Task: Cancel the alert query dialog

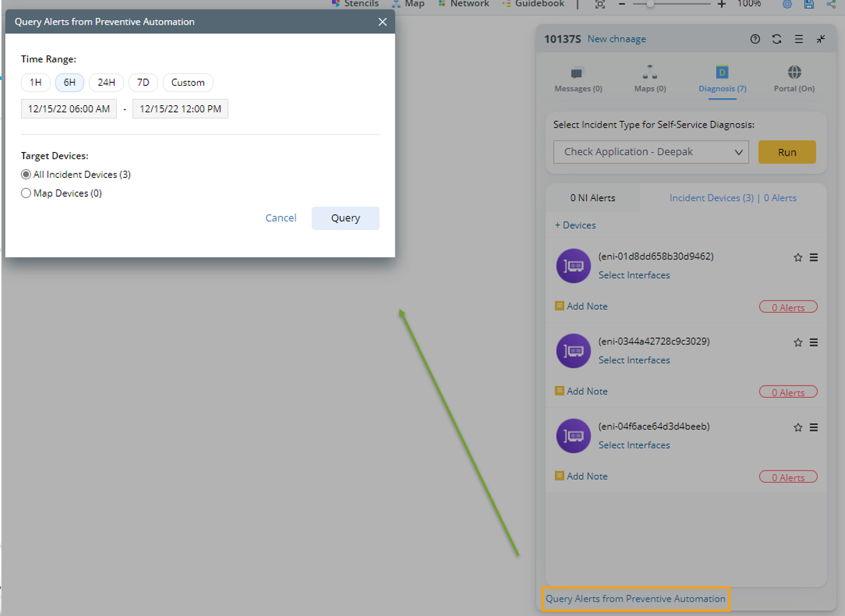Action: click(281, 218)
